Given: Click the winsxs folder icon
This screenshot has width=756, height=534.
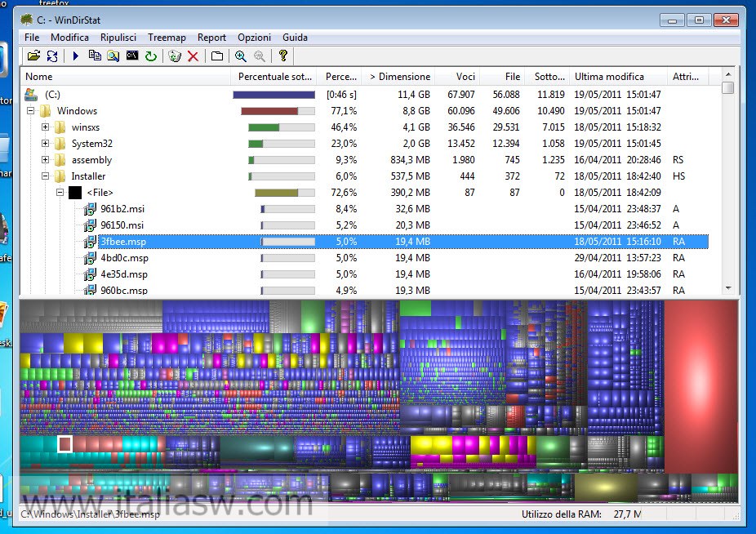Looking at the screenshot, I should 60,127.
